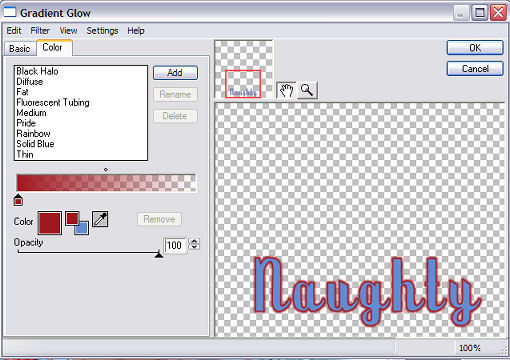Click the 100% zoom status indicator
Image resolution: width=510 pixels, height=360 pixels.
click(470, 348)
